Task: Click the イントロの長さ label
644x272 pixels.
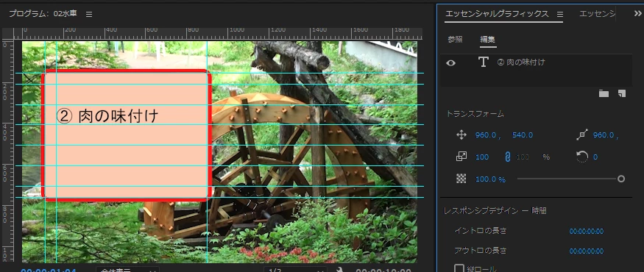Action: point(480,231)
